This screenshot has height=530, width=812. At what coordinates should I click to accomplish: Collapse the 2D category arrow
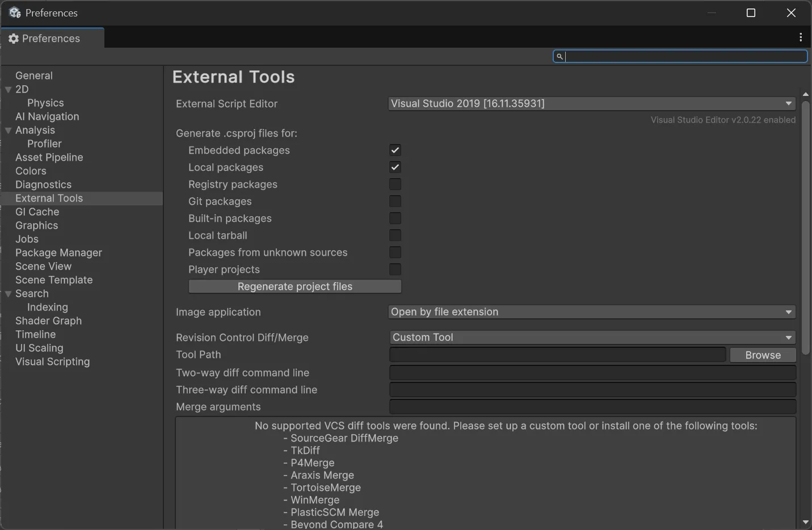point(8,90)
